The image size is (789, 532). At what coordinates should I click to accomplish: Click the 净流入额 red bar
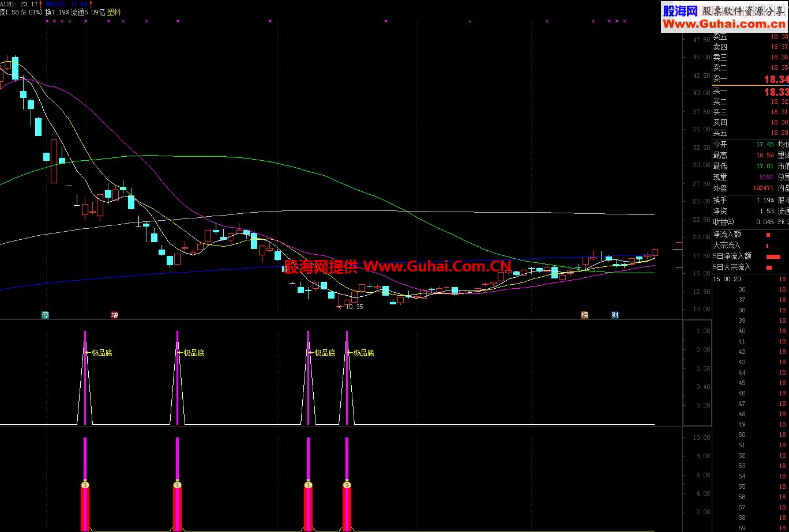click(768, 235)
